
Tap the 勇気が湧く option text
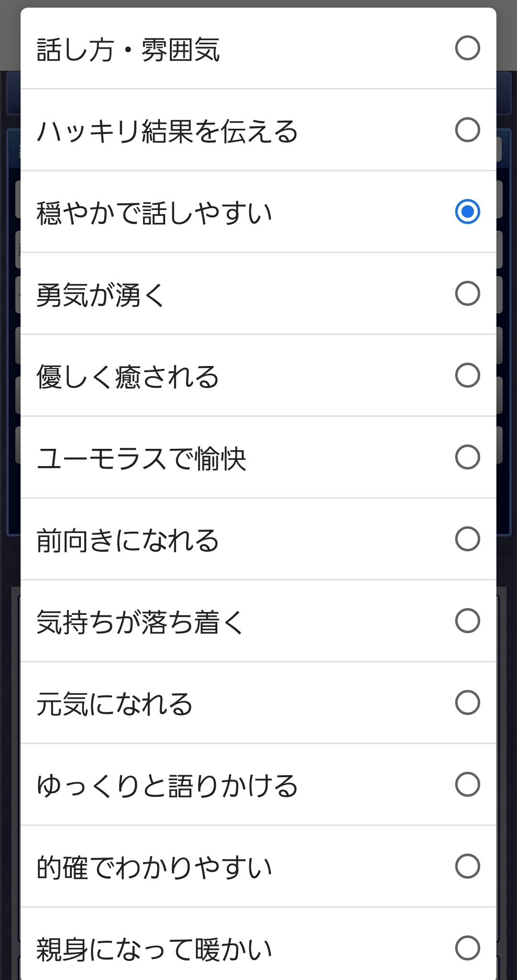click(x=101, y=295)
